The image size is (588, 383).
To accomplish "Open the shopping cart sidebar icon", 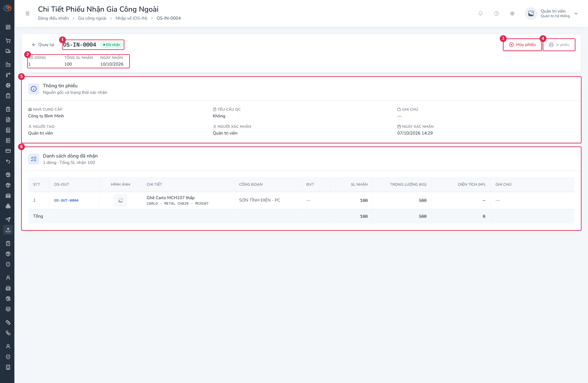I will pos(8,41).
